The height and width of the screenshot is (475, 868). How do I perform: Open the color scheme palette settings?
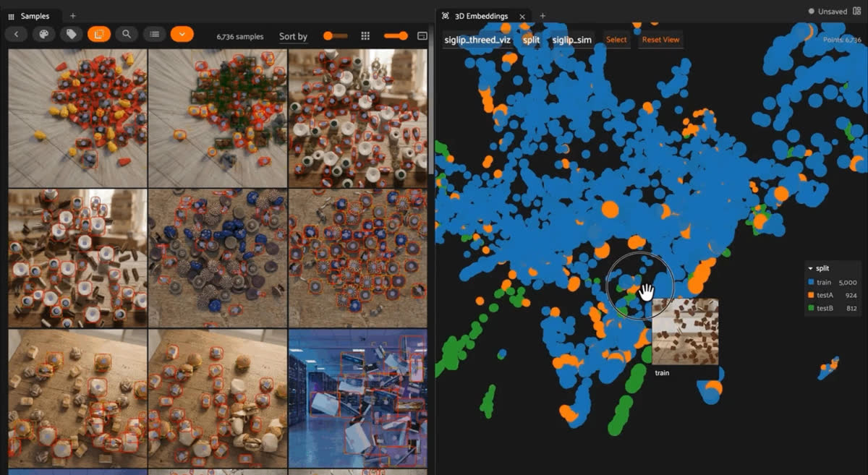pyautogui.click(x=43, y=34)
